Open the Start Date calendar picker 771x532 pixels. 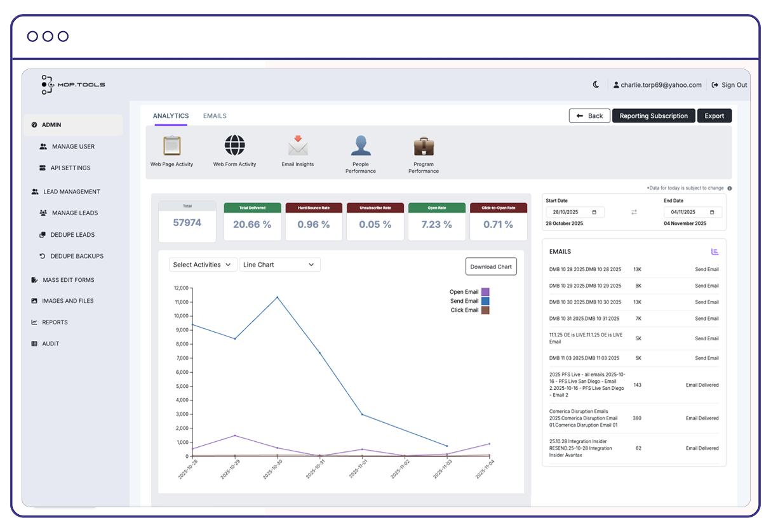click(x=594, y=212)
